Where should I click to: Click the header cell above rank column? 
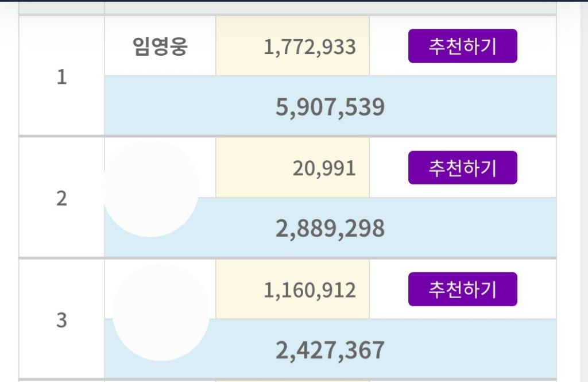pyautogui.click(x=61, y=7)
